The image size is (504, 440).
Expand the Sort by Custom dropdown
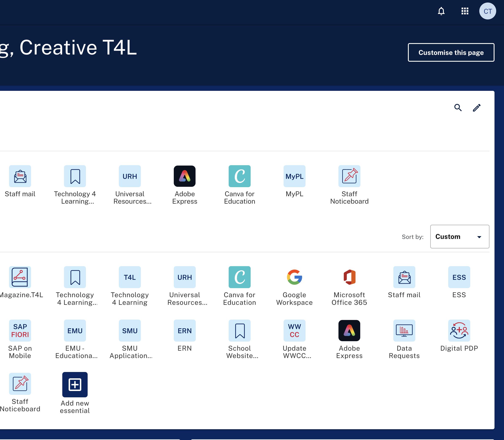459,236
